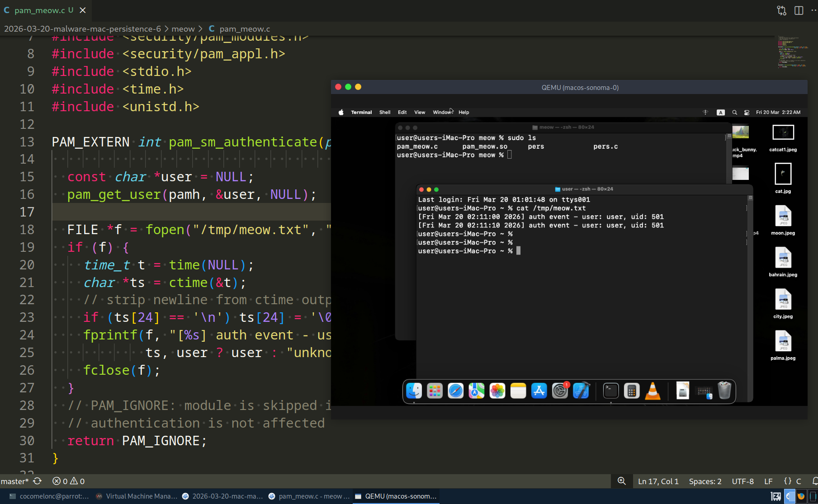Launch VLC from the dock

coord(653,391)
